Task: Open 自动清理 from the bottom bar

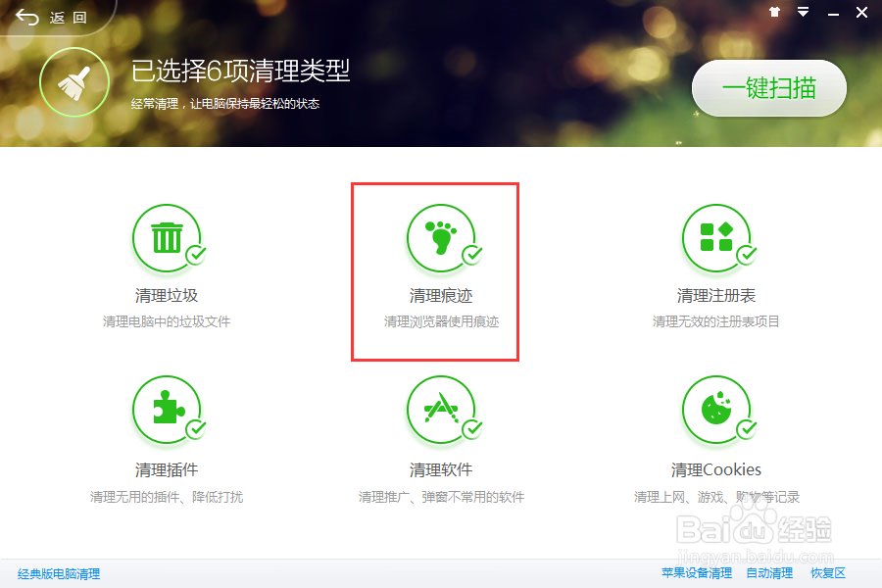Action: [x=770, y=573]
